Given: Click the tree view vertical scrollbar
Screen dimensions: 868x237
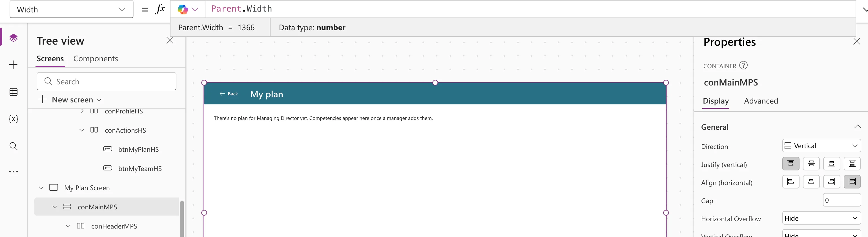Looking at the screenshot, I should point(182,218).
